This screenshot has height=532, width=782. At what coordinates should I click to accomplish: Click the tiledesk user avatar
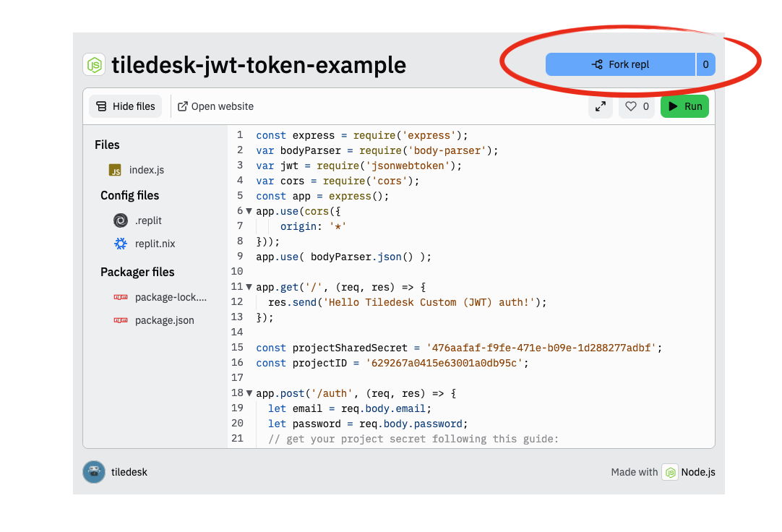tap(94, 472)
